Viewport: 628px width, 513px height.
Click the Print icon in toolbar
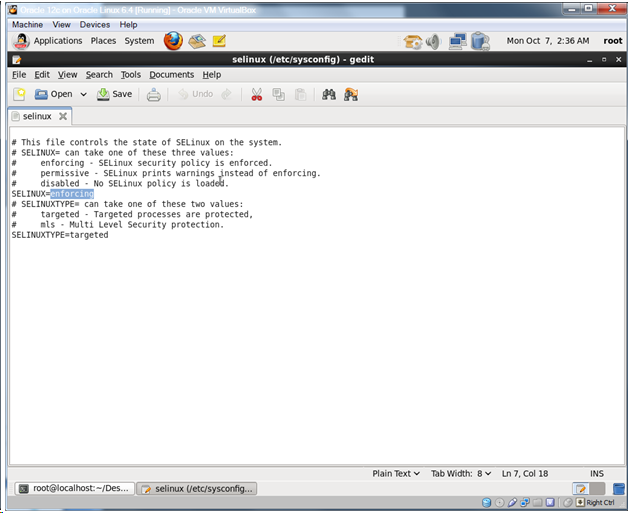(x=154, y=94)
